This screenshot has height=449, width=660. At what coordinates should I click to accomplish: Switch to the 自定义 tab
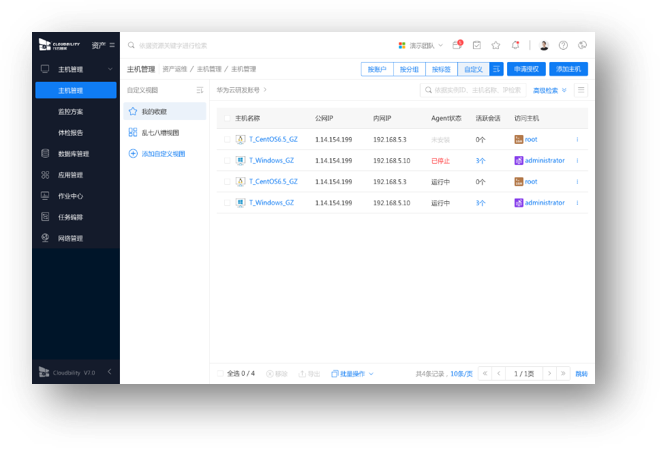tap(474, 69)
